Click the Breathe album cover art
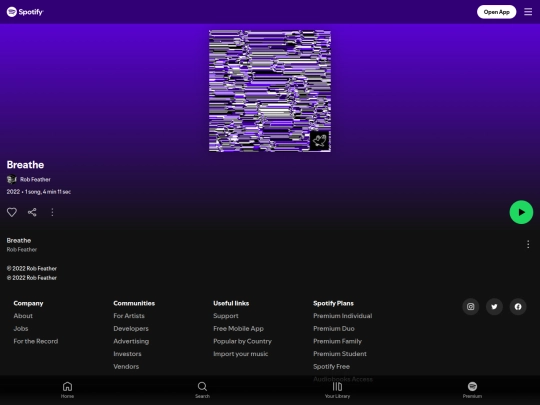Viewport: 540px width, 405px height. pos(270,91)
